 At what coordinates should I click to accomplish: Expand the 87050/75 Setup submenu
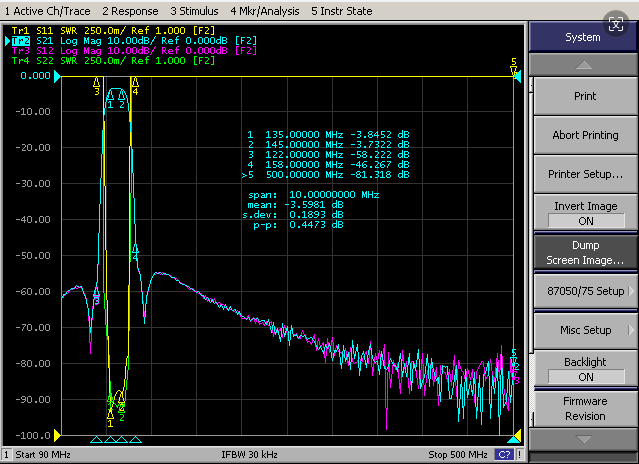[586, 291]
